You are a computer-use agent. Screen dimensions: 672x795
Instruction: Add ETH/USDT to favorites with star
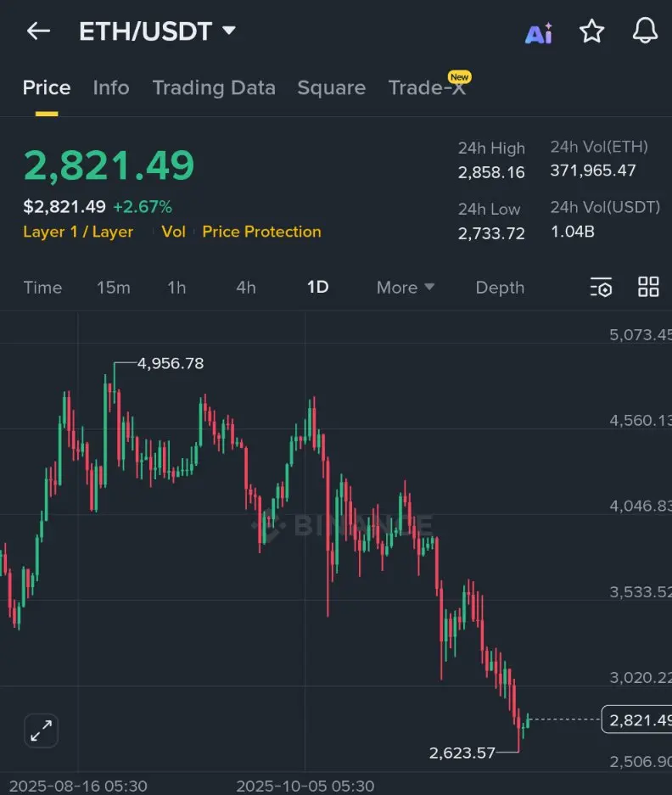[591, 31]
